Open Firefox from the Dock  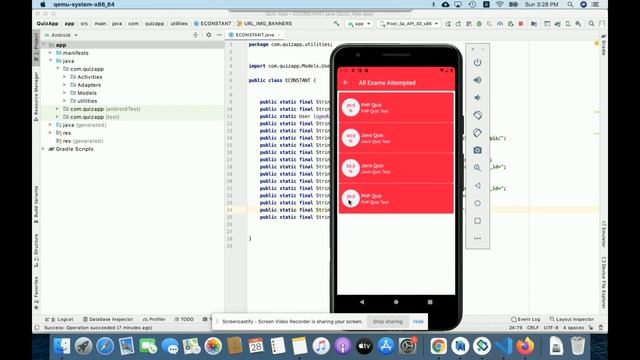(525, 346)
